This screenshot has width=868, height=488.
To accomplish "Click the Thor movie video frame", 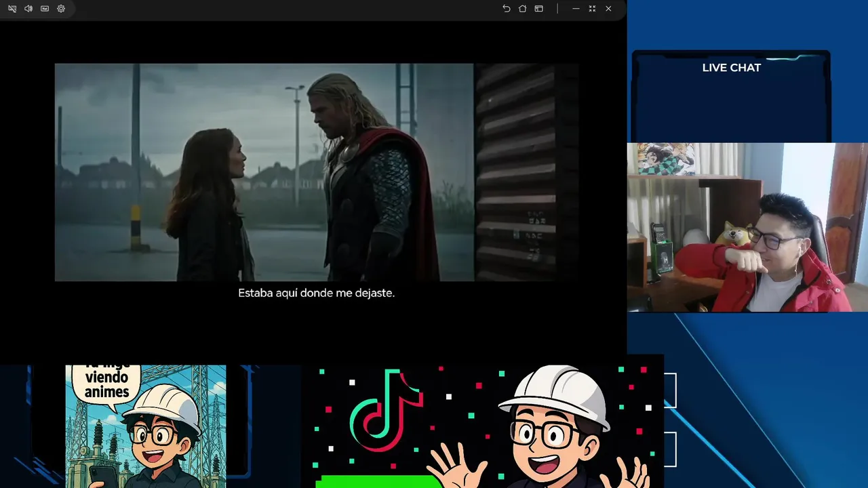I will (x=316, y=172).
